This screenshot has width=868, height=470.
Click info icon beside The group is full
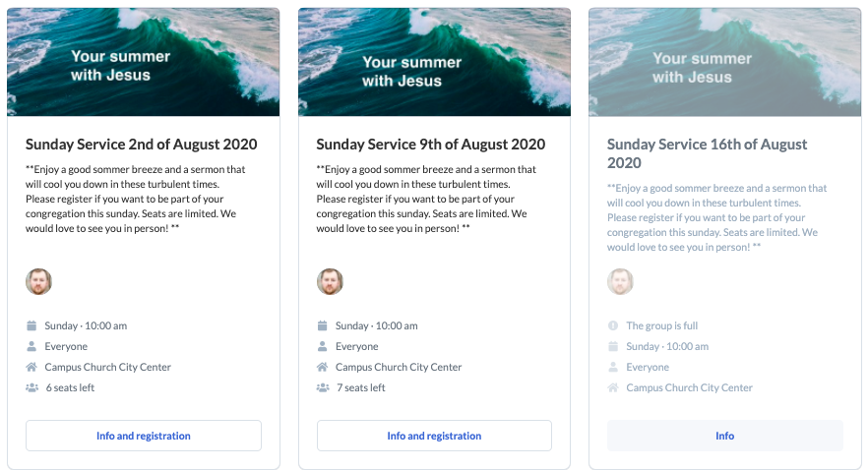coord(613,325)
